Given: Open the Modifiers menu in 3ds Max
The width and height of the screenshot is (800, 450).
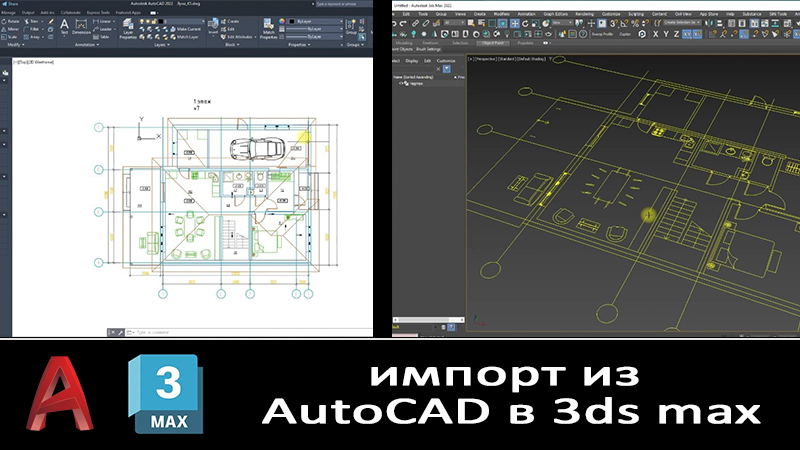Looking at the screenshot, I should (502, 14).
